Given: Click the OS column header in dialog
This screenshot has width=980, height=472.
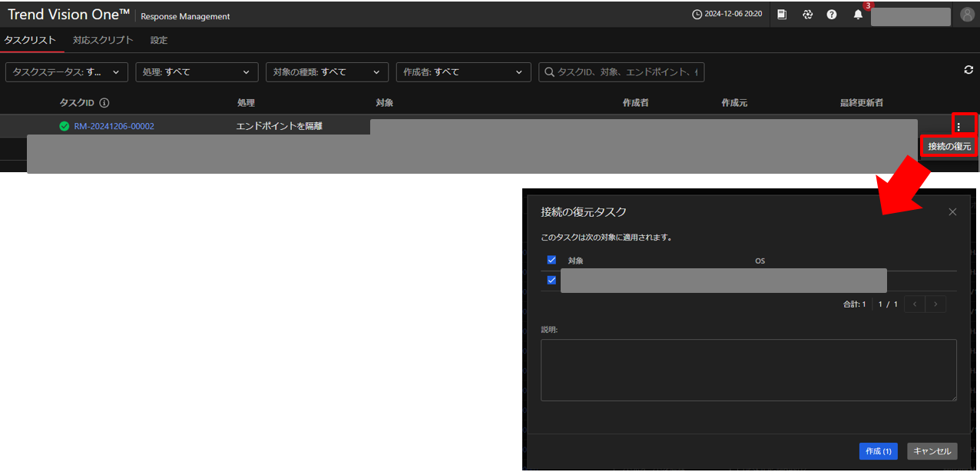Looking at the screenshot, I should pyautogui.click(x=760, y=261).
